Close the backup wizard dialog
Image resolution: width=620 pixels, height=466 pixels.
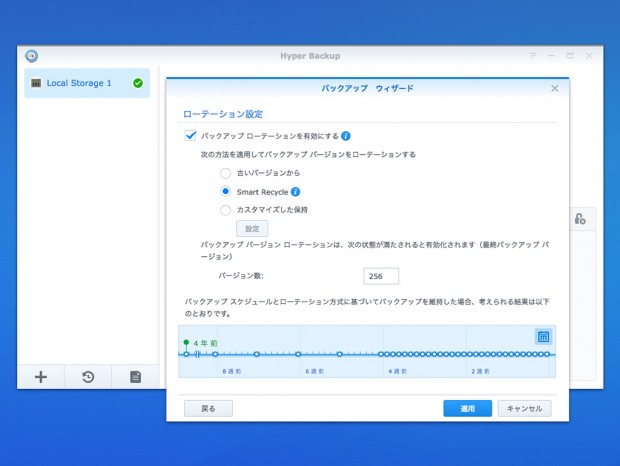pos(555,88)
